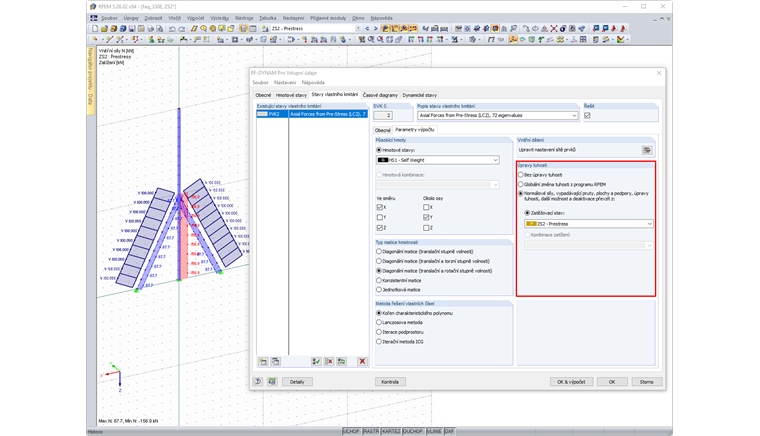Image resolution: width=760 pixels, height=436 pixels.
Task: Click the magnifier zoom icon in second toolbar
Action: pos(371,40)
